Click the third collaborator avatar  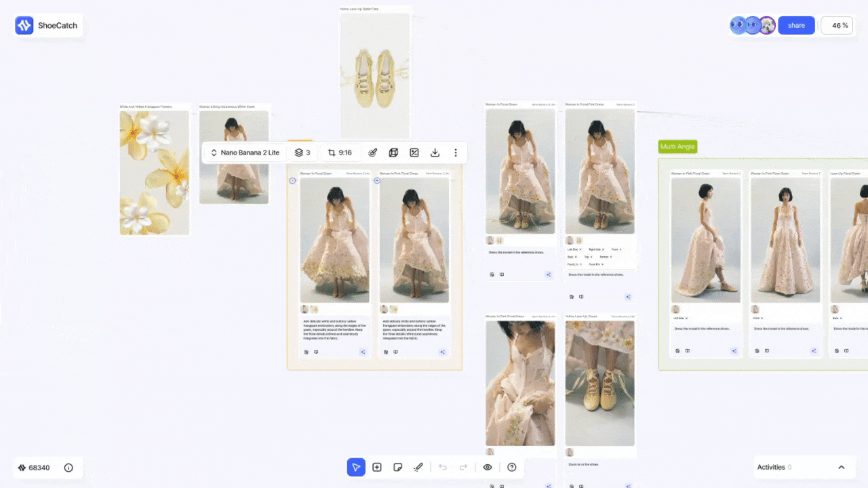point(767,26)
